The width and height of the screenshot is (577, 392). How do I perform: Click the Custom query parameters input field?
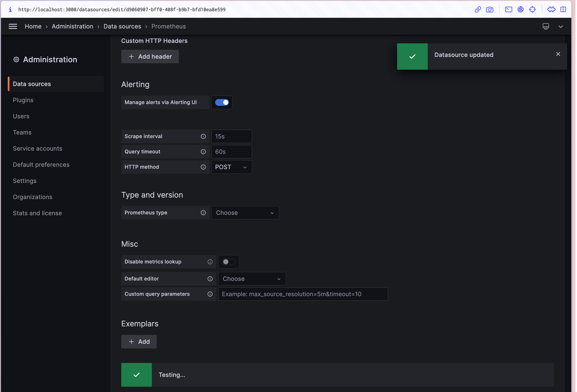[303, 294]
